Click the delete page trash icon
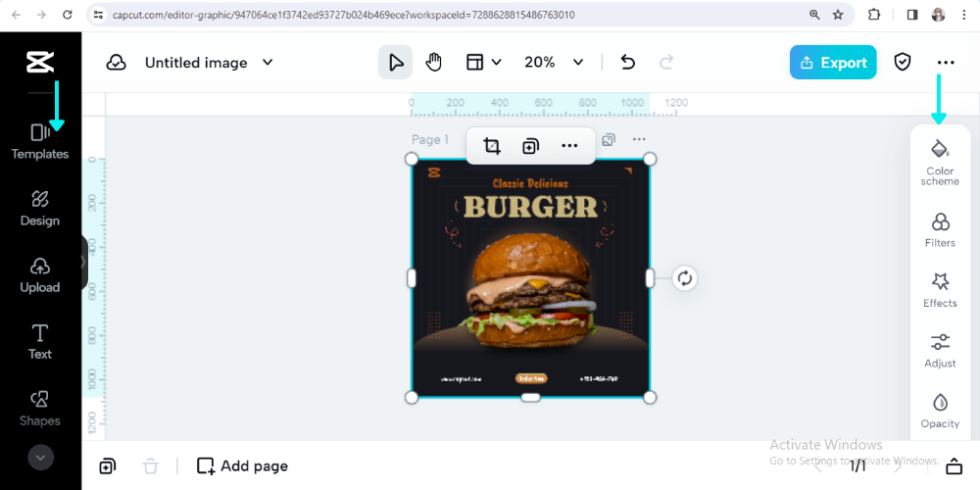The width and height of the screenshot is (980, 490). (151, 466)
